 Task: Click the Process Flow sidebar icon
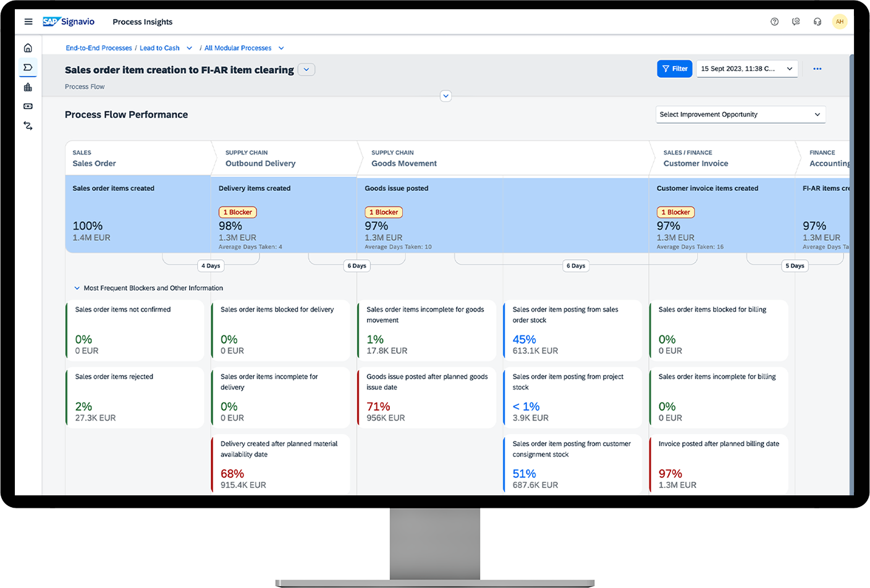(28, 68)
